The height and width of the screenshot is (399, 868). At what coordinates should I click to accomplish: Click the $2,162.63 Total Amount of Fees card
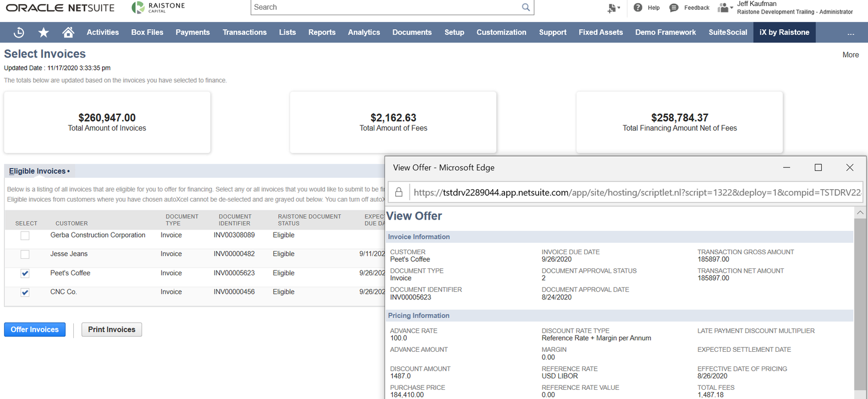point(393,122)
